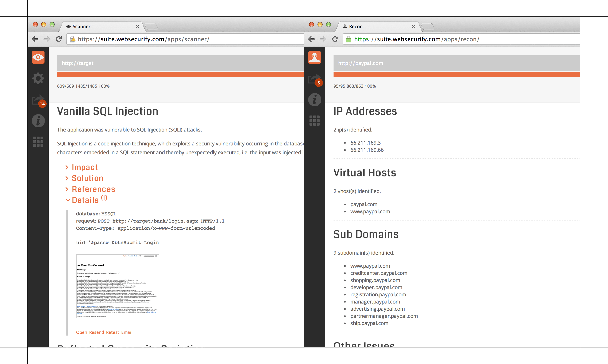Click paypal.com under Virtual Hosts
Screen dimensions: 608x364
tap(364, 204)
